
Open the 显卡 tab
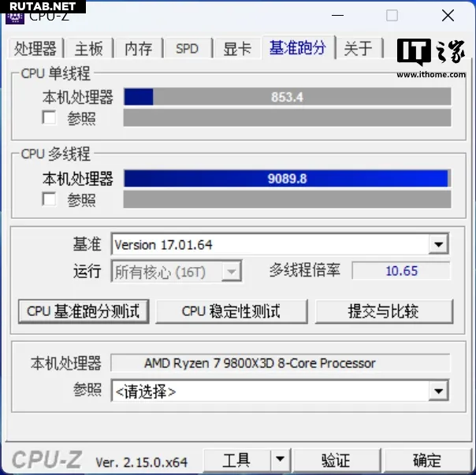click(237, 49)
